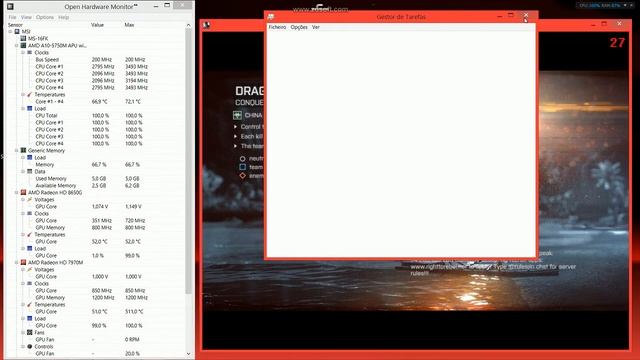Click the 66,9 °C temperature value

(99, 101)
